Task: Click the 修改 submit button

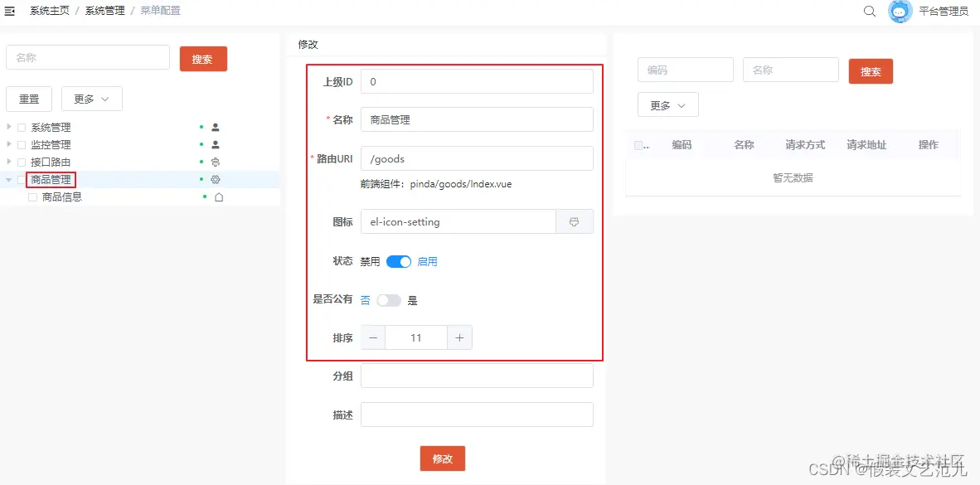Action: [442, 458]
